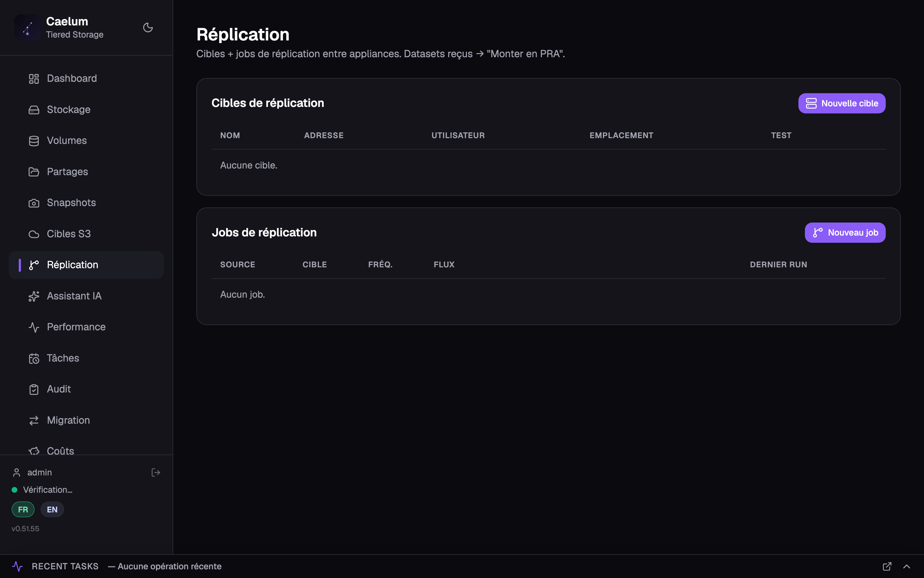The width and height of the screenshot is (924, 578).
Task: Click the NOM column header
Action: tap(230, 135)
